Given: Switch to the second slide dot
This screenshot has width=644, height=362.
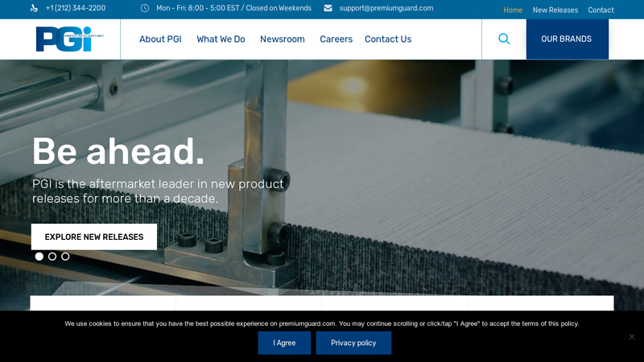Looking at the screenshot, I should [x=52, y=257].
